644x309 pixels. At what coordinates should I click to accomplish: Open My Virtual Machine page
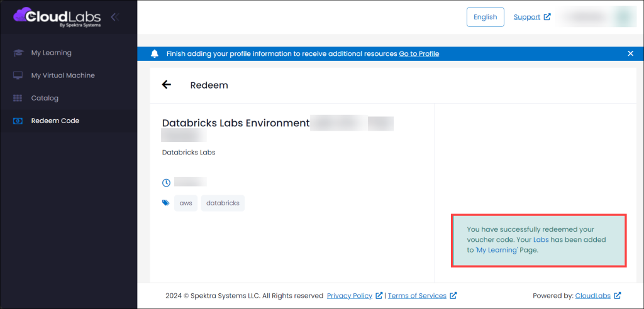pos(63,75)
